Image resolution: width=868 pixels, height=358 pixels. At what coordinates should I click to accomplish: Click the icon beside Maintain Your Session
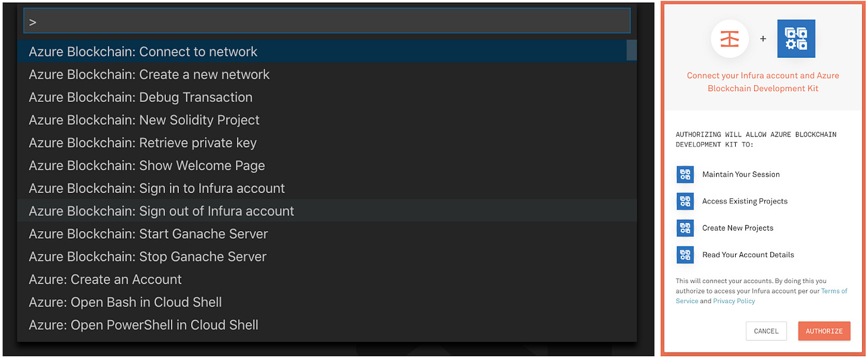(685, 175)
